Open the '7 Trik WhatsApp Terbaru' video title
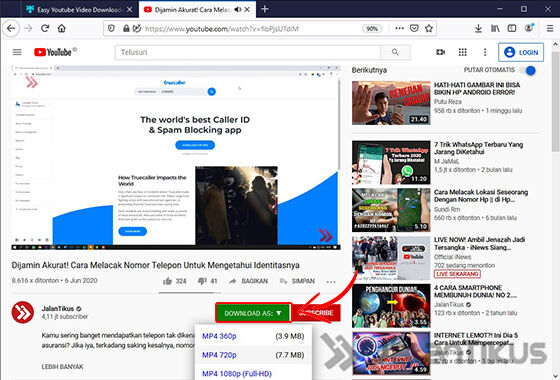This screenshot has height=380, width=560. click(x=479, y=148)
